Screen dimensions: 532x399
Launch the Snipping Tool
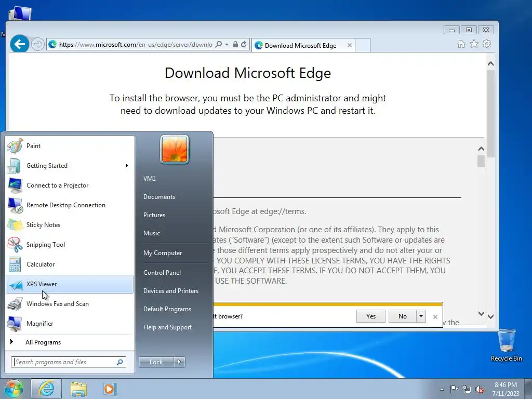[x=70, y=245]
